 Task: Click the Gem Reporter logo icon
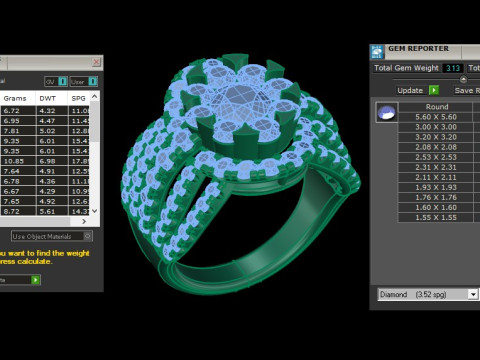pyautogui.click(x=377, y=52)
